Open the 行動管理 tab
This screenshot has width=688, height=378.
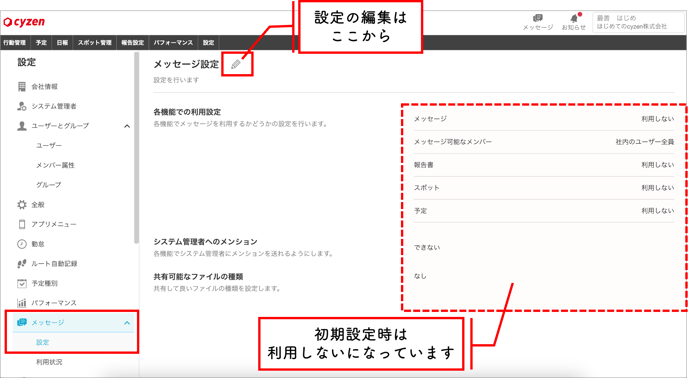(14, 43)
